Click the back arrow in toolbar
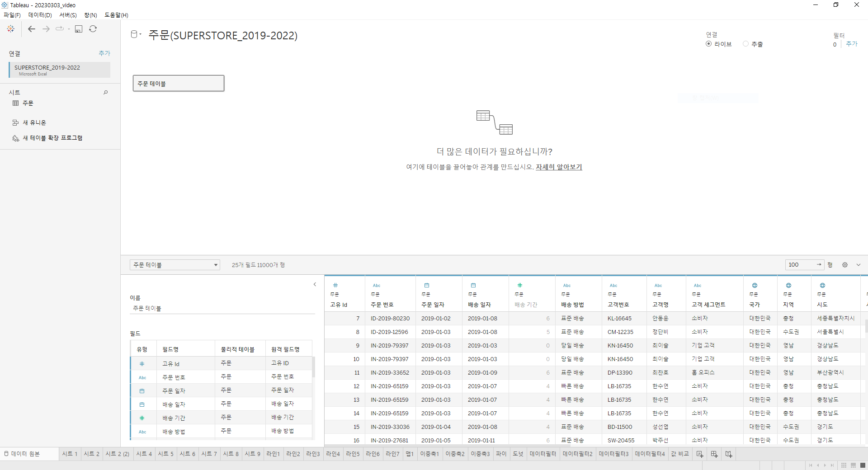Image resolution: width=868 pixels, height=470 pixels. tap(32, 29)
